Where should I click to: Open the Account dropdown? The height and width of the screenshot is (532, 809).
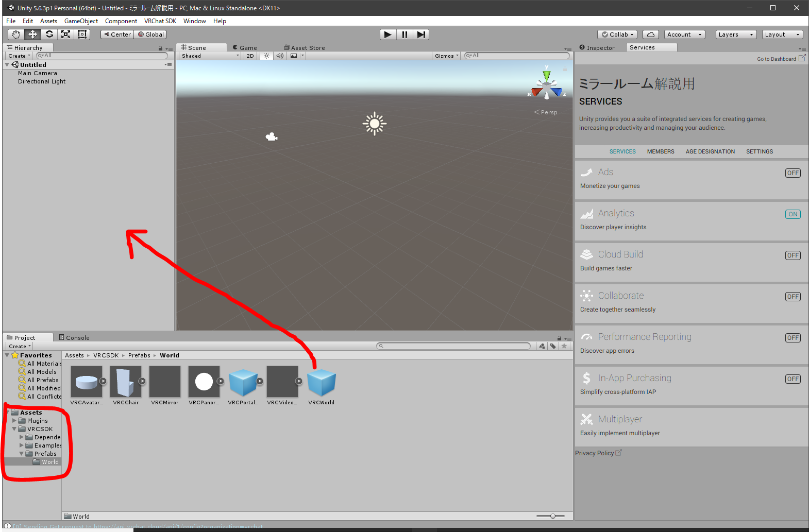pyautogui.click(x=684, y=35)
